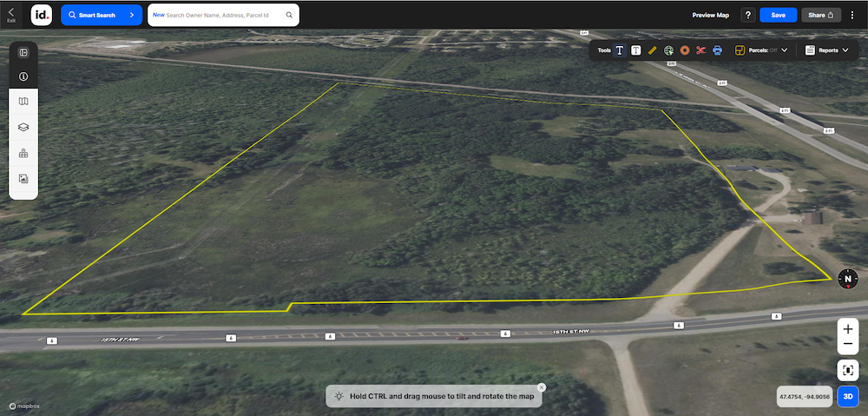Open the Smart Search arrow menu
The height and width of the screenshot is (416, 868).
point(131,15)
